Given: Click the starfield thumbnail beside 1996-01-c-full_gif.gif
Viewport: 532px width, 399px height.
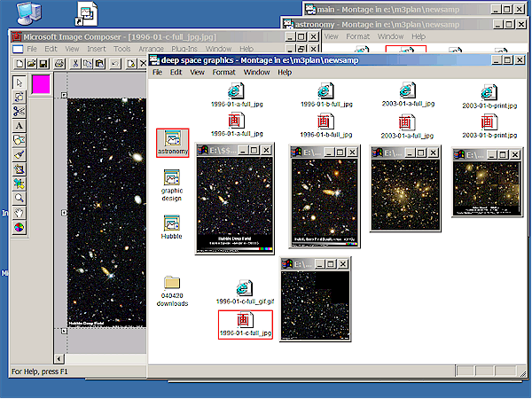Looking at the screenshot, I should point(315,305).
